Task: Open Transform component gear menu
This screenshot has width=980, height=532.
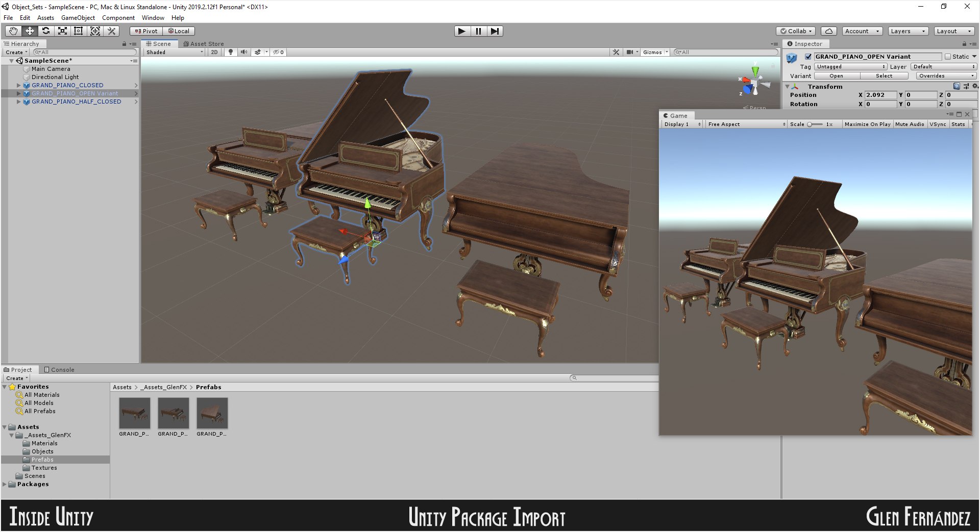Action: pyautogui.click(x=974, y=86)
